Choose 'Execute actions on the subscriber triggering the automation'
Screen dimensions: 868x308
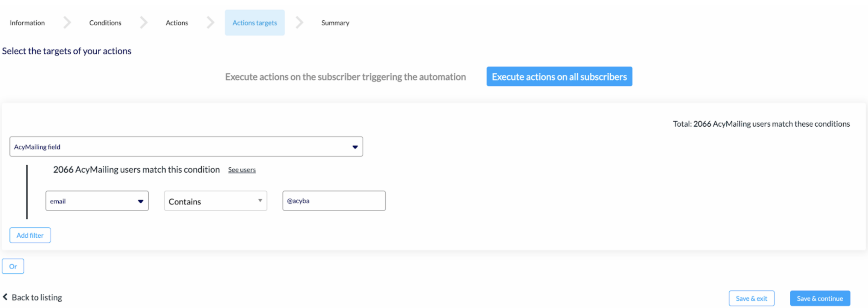[345, 77]
